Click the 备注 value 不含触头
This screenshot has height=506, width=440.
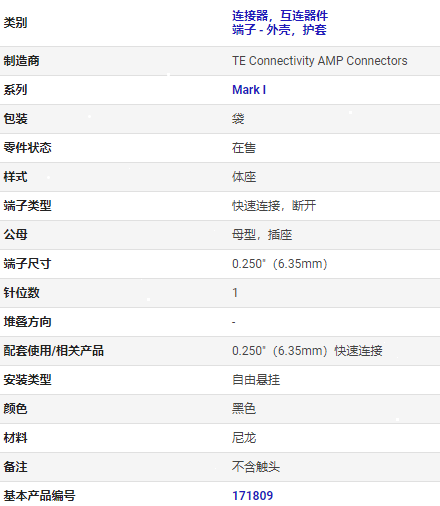click(x=256, y=467)
